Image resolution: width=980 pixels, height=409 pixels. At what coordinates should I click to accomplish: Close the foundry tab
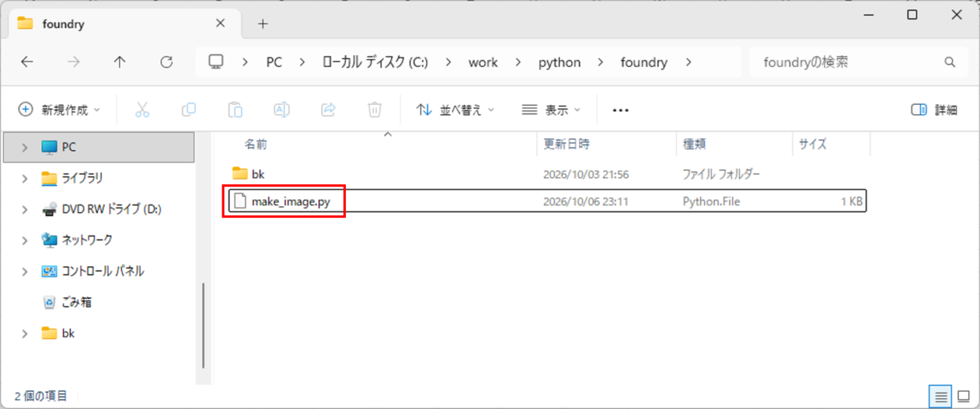tap(220, 23)
